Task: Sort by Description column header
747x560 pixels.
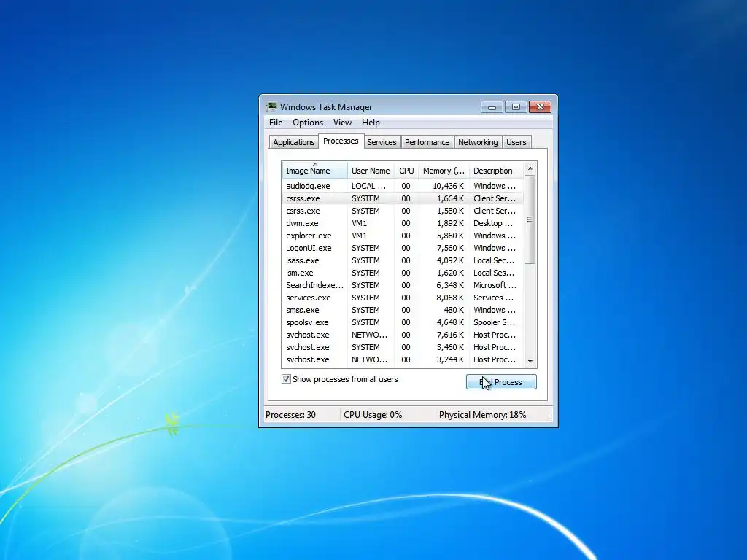Action: click(x=495, y=171)
